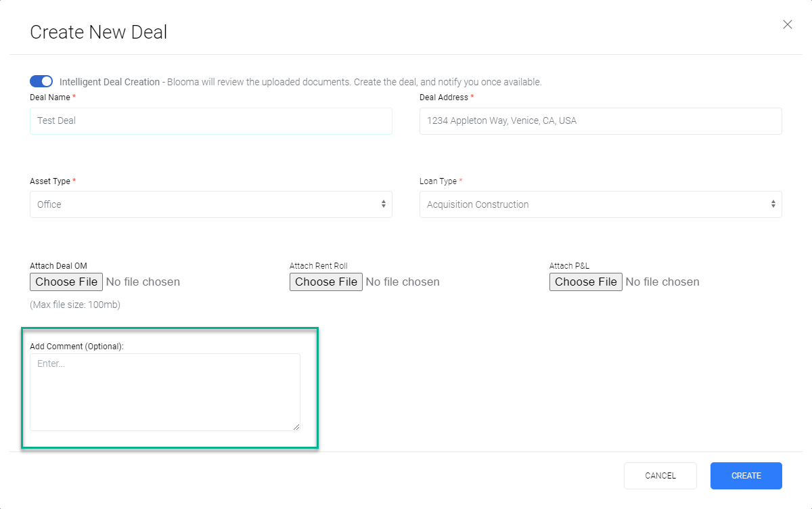Click the 'Attach Deal OM' label
The width and height of the screenshot is (812, 509).
click(x=58, y=266)
